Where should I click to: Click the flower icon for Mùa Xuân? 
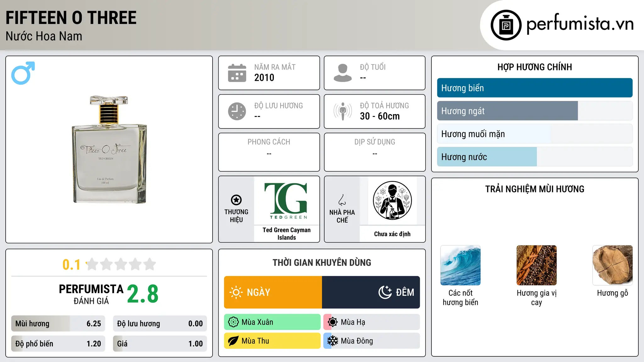pos(233,322)
